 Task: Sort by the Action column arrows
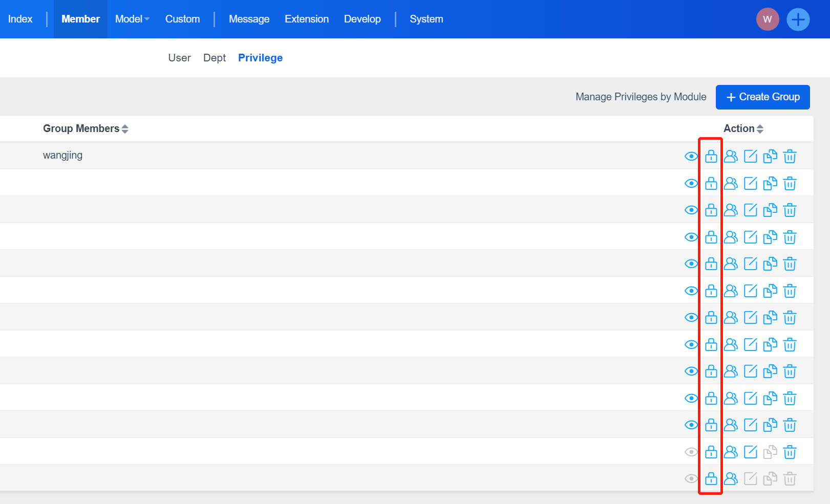[760, 129]
